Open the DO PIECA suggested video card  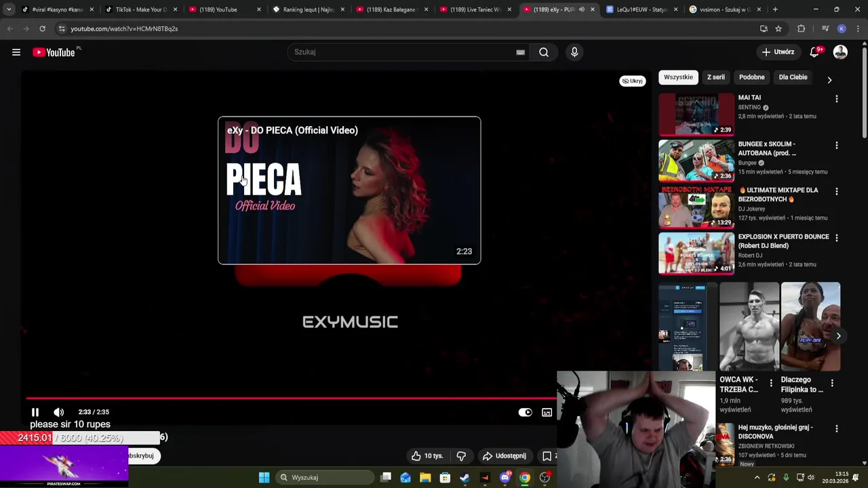point(349,190)
